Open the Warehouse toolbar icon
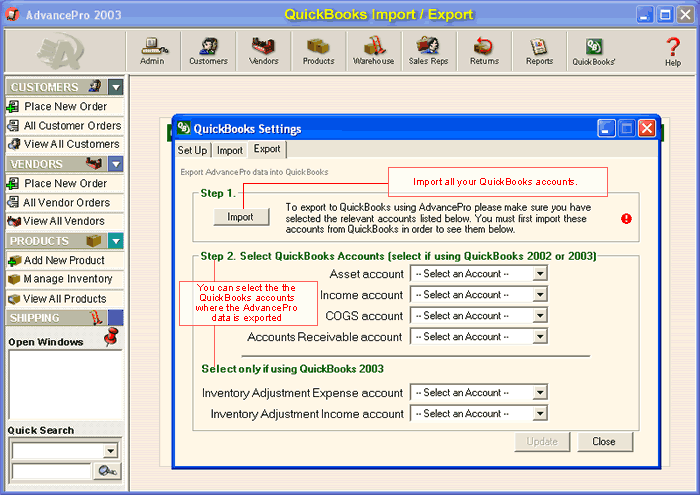 click(374, 51)
